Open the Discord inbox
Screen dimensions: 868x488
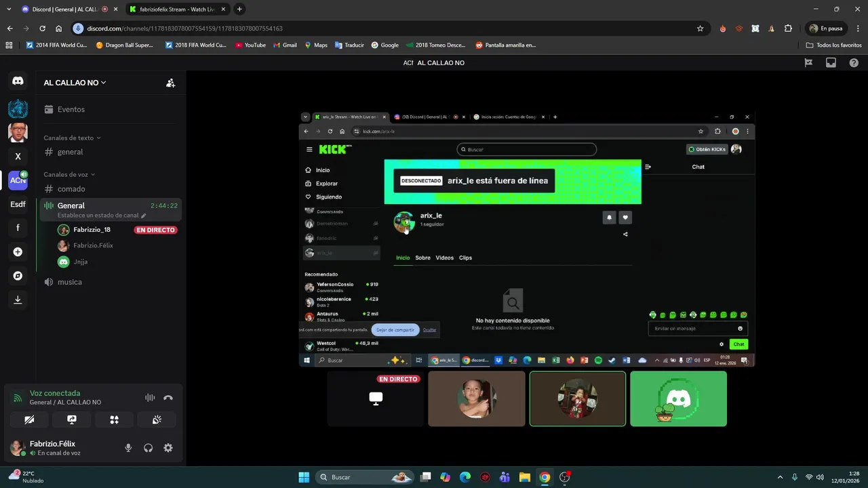point(831,62)
